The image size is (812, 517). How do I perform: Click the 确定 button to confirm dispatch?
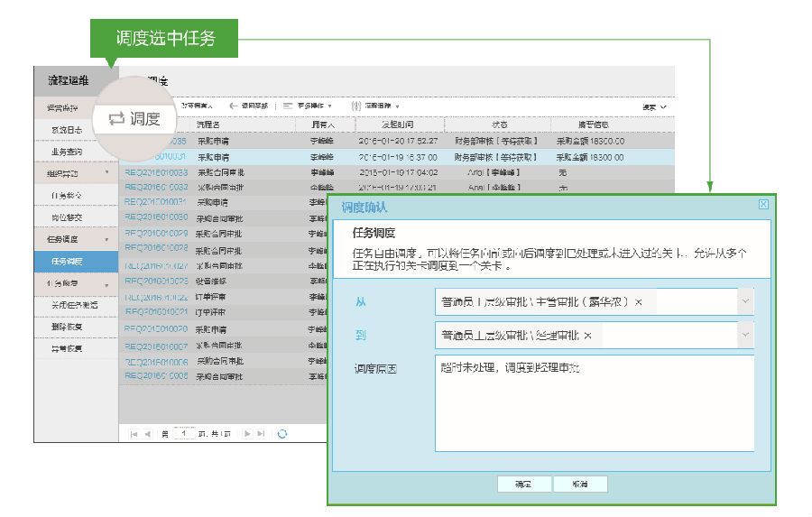point(524,485)
